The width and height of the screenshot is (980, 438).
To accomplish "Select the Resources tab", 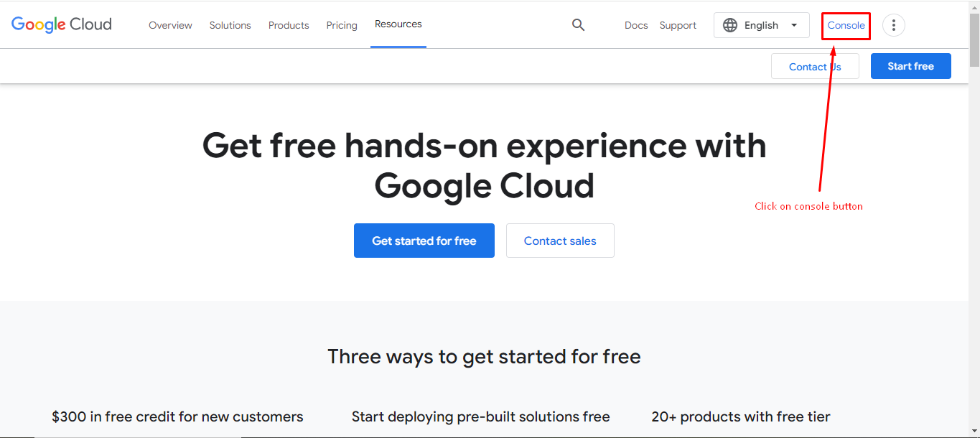I will tap(398, 24).
